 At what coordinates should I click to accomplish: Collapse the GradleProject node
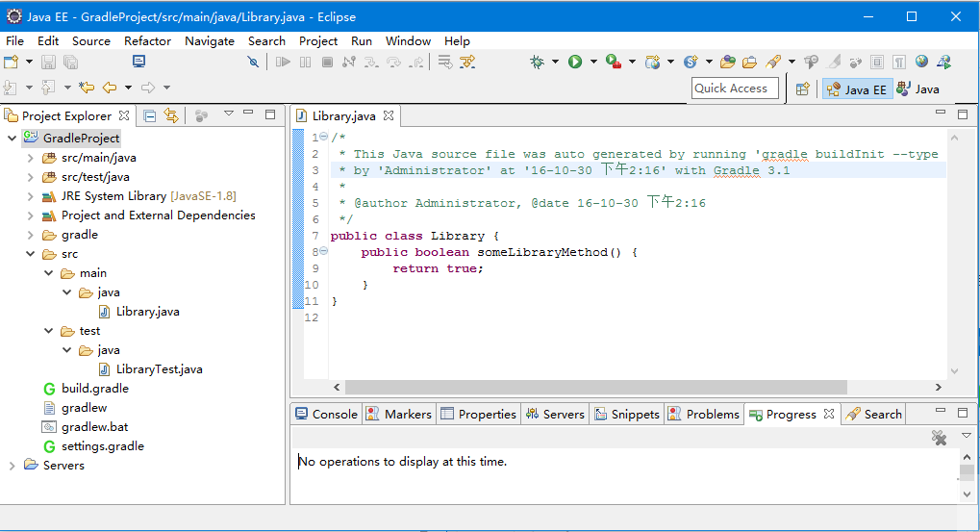[12, 139]
